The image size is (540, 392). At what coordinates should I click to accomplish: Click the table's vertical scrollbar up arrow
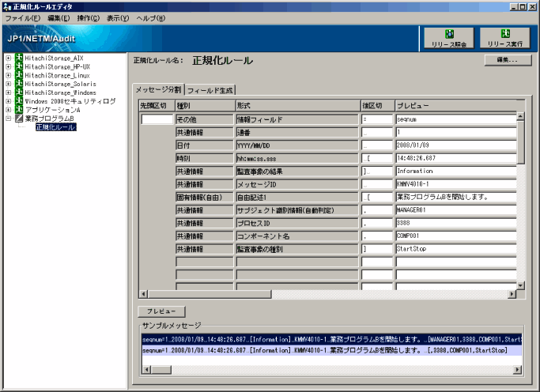[520, 117]
